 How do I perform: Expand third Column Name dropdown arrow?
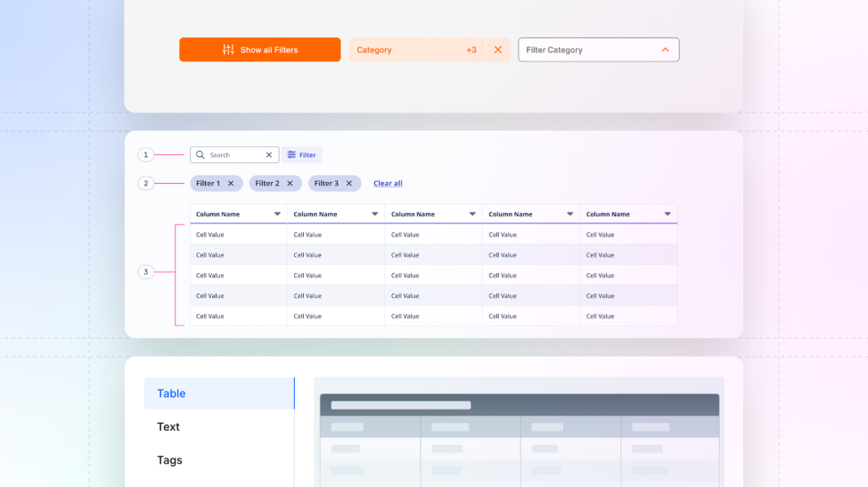click(x=472, y=214)
